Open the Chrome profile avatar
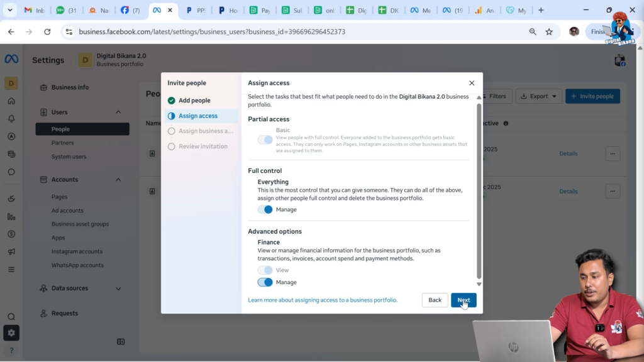 pos(574,31)
